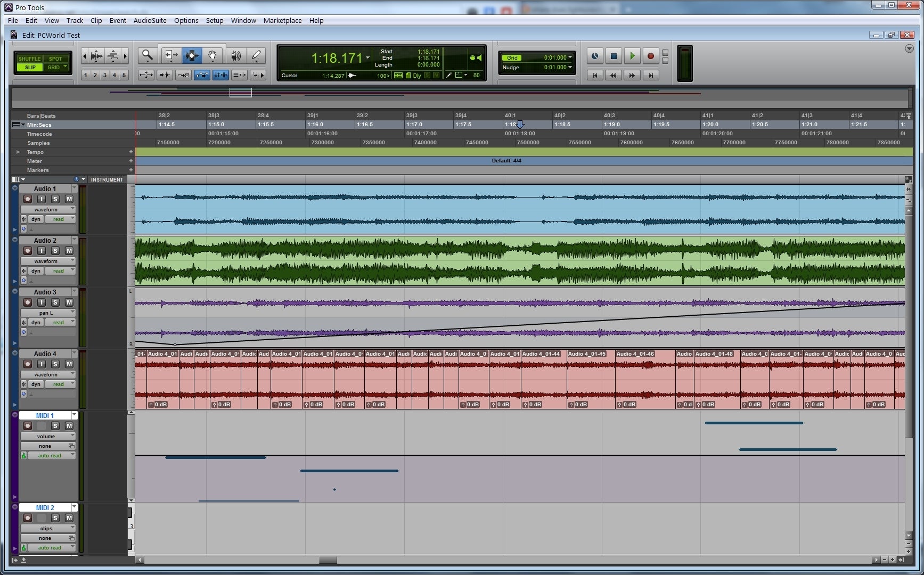Open main counter format dropdown arrow
This screenshot has width=924, height=575.
[367, 57]
